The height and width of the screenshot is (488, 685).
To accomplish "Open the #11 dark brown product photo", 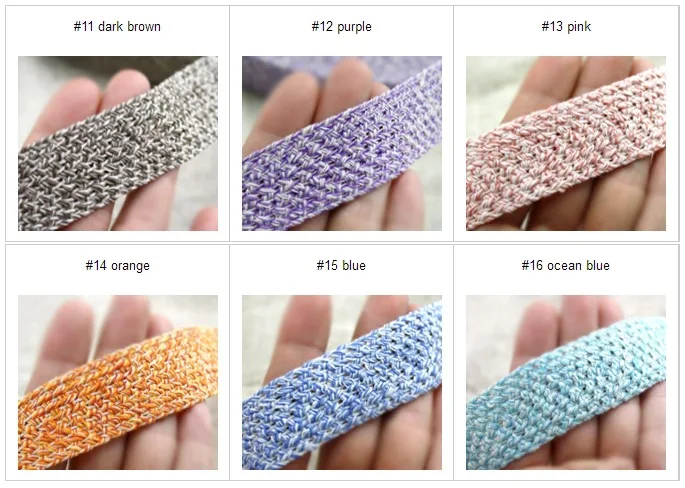I will click(x=118, y=143).
